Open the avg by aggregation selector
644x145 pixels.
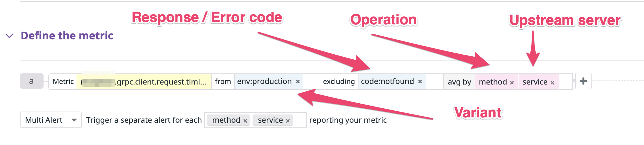coord(459,82)
